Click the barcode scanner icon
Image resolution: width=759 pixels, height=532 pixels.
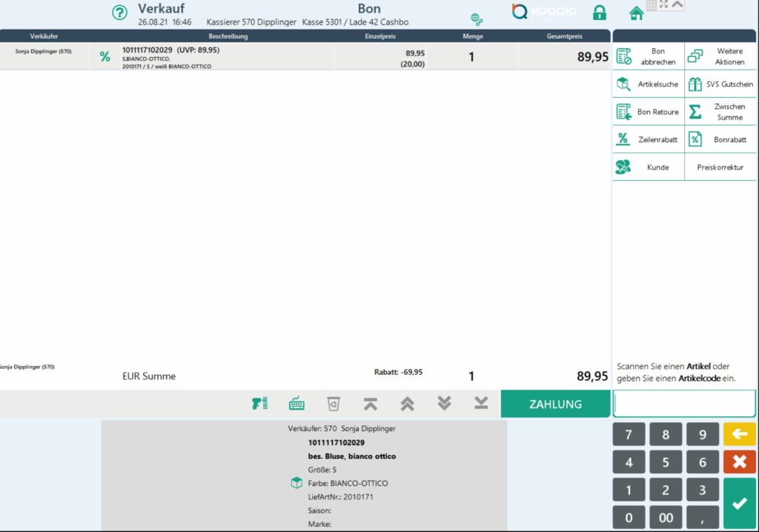[259, 404]
